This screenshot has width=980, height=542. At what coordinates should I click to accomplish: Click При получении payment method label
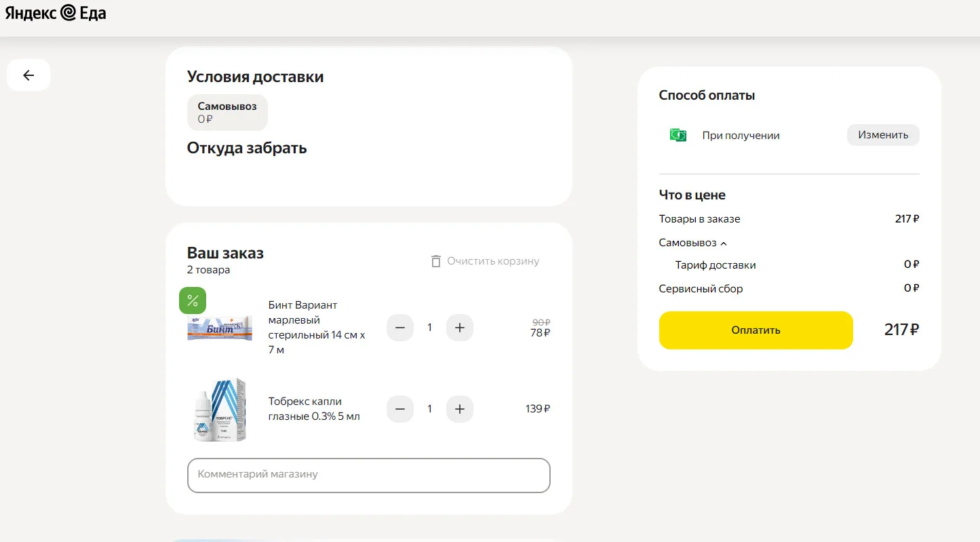coord(741,136)
